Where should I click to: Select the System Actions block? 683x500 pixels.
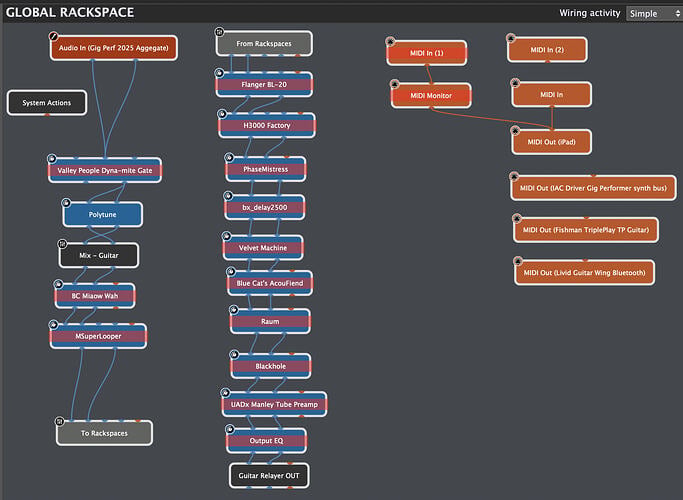coord(47,103)
